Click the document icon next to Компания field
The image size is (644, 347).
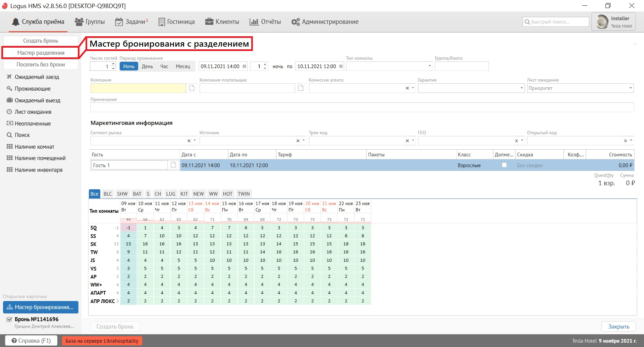(192, 88)
